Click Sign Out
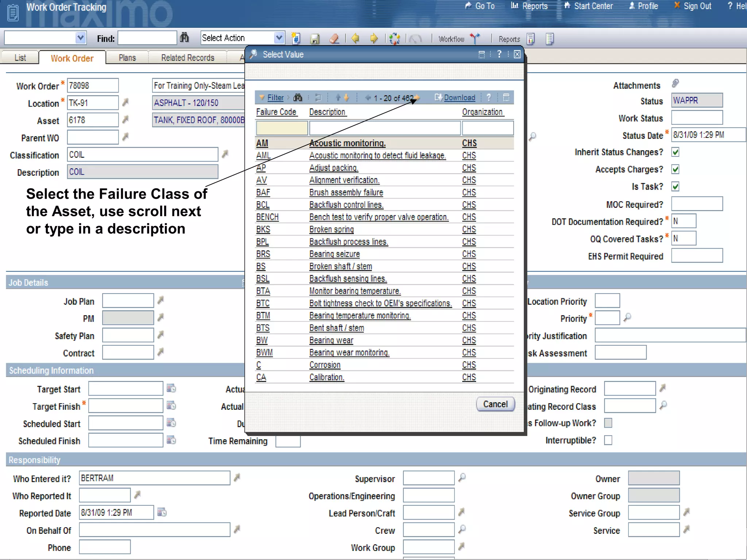The height and width of the screenshot is (560, 747). tap(693, 6)
